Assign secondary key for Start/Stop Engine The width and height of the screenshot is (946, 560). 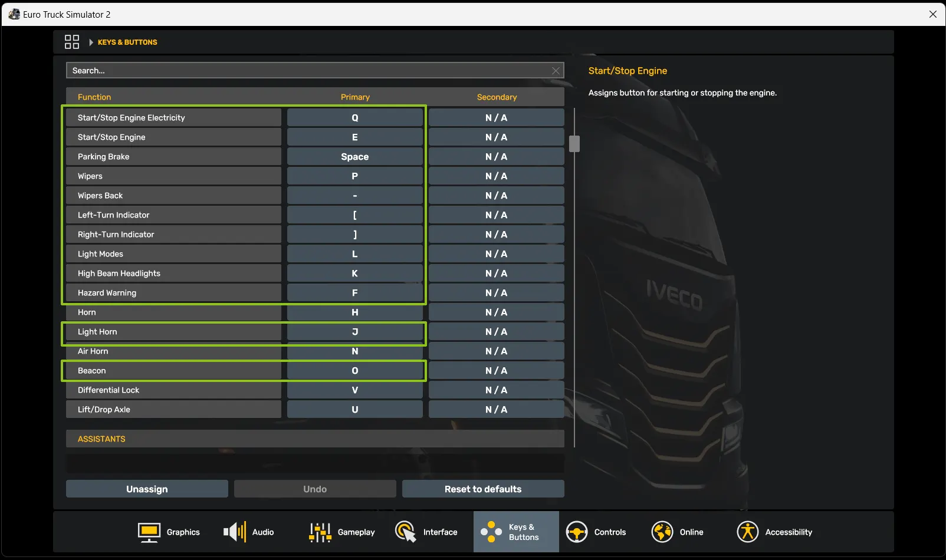point(497,137)
